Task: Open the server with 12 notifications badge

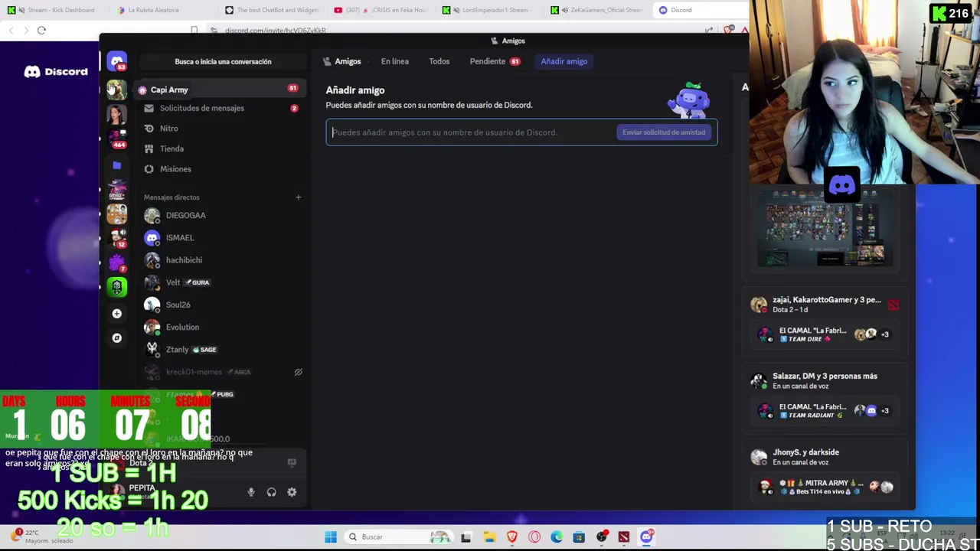Action: [x=117, y=238]
